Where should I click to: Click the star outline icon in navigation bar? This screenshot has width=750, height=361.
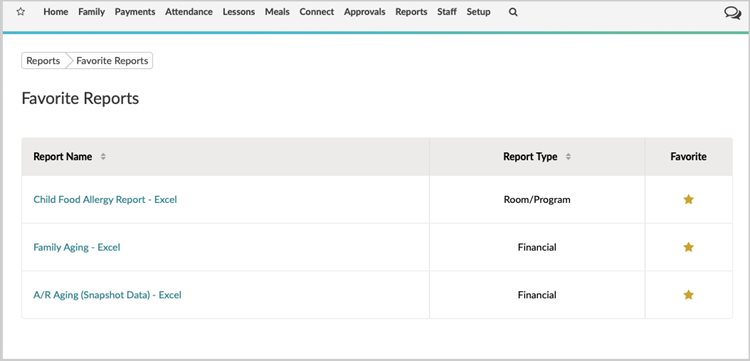(20, 12)
